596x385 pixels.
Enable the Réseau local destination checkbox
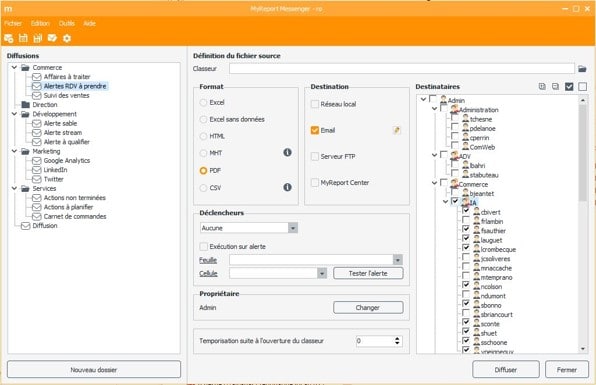[315, 104]
